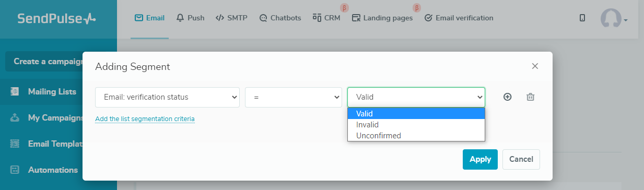Image resolution: width=644 pixels, height=190 pixels.
Task: Open the equals operator dropdown
Action: pos(294,97)
